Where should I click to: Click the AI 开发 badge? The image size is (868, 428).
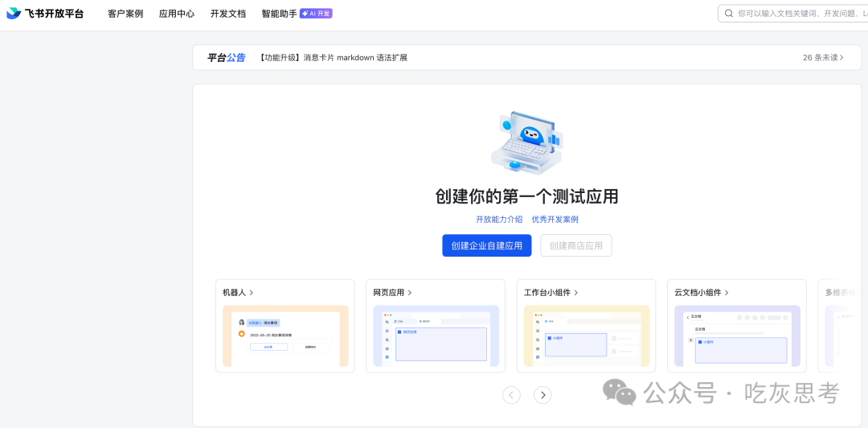point(316,14)
